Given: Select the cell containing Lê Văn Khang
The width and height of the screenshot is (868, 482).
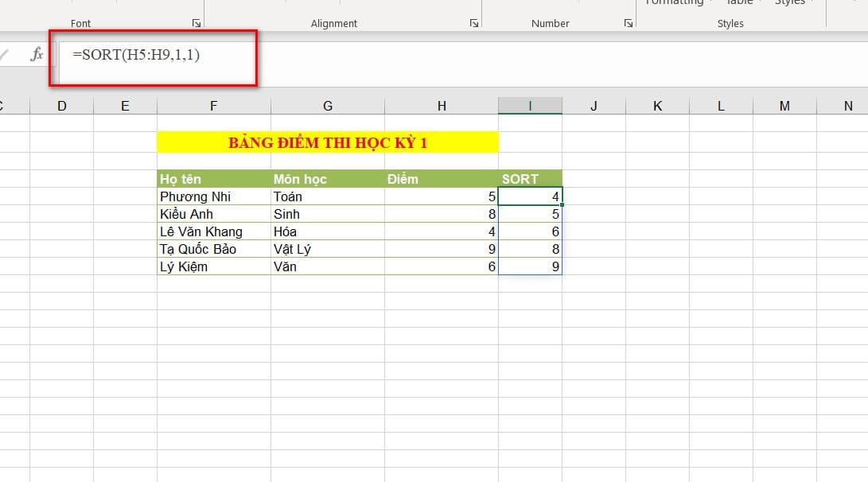Looking at the screenshot, I should click(213, 231).
